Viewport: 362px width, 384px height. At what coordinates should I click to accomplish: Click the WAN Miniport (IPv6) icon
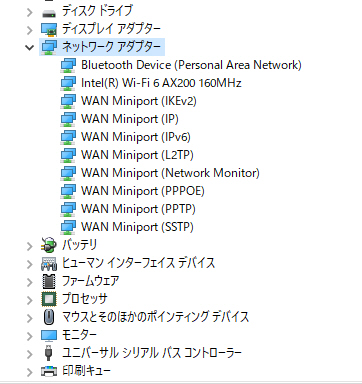[68, 137]
